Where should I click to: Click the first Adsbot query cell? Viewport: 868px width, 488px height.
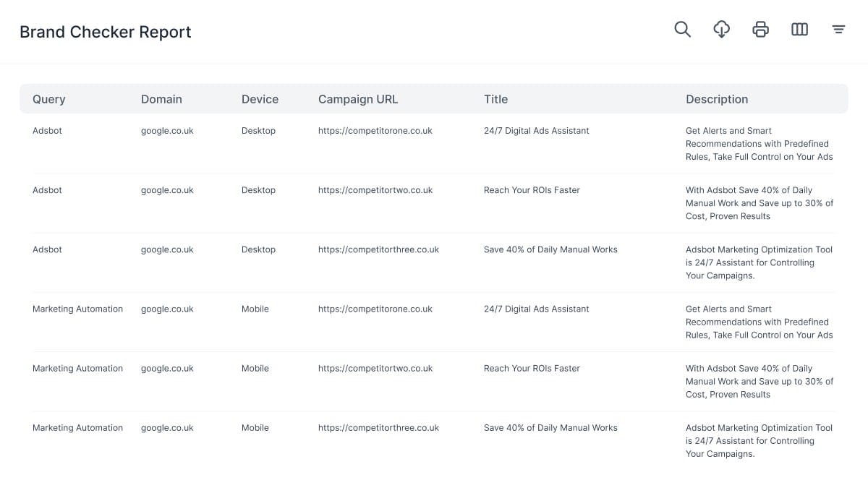47,131
